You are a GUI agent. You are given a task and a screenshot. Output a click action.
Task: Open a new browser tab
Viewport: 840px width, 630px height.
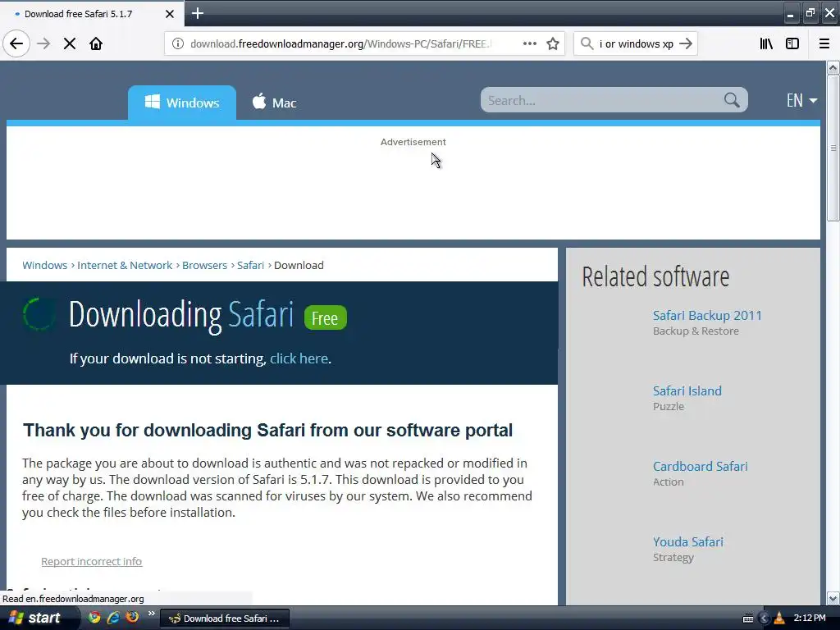click(198, 13)
